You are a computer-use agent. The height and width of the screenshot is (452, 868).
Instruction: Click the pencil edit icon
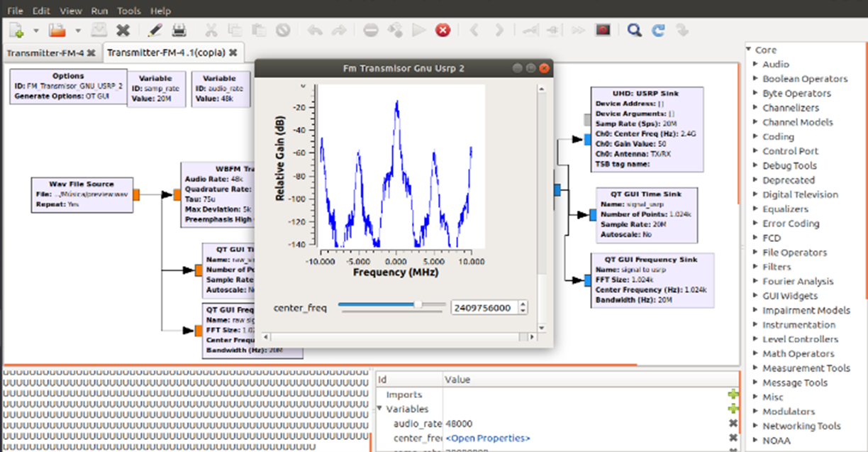click(x=154, y=31)
